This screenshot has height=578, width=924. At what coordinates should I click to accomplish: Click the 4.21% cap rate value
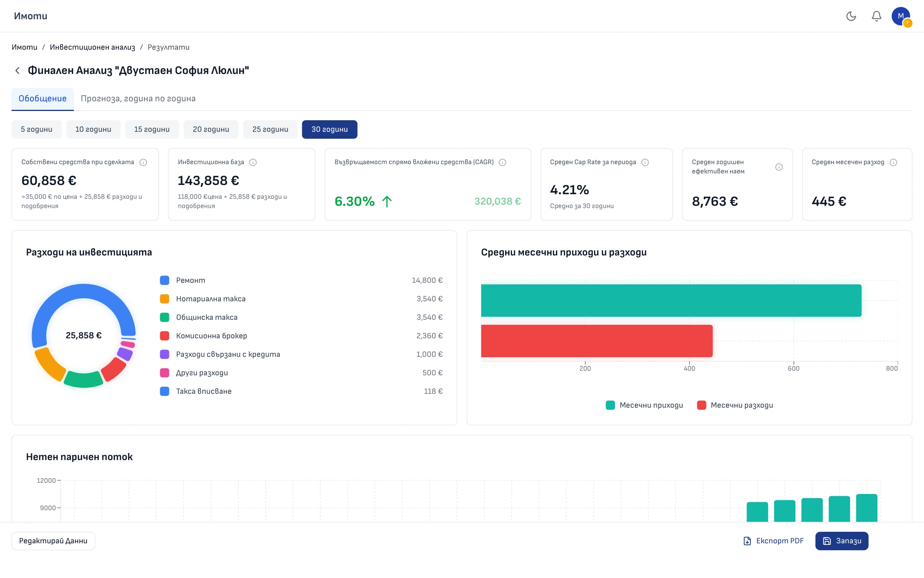pyautogui.click(x=569, y=190)
